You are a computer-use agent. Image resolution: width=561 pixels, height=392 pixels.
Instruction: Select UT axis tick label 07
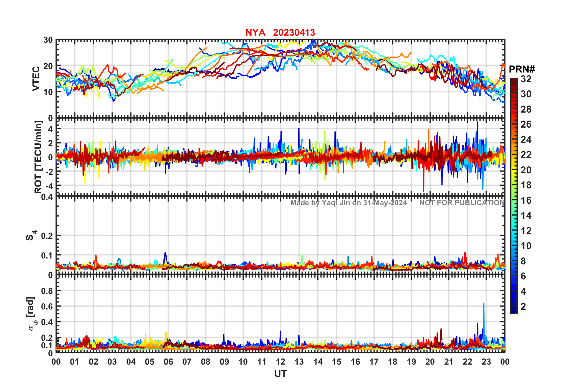(x=187, y=362)
